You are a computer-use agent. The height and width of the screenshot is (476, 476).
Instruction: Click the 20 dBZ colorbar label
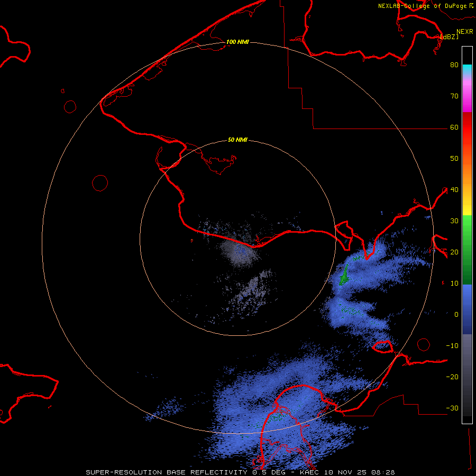coord(454,252)
